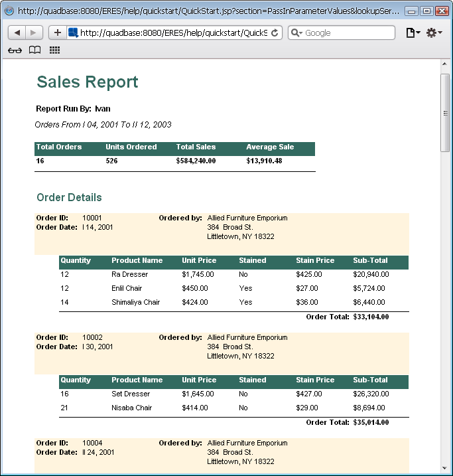Click the Total Sales column header
This screenshot has height=476, width=453.
[x=196, y=147]
